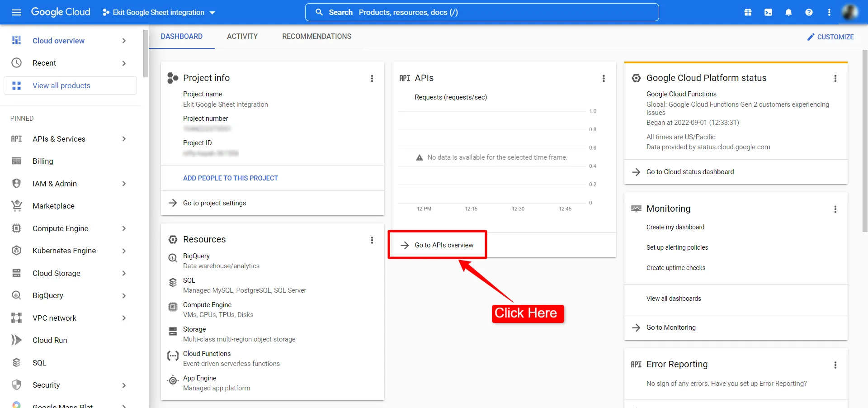Expand the Compute Engine sidebar chevron

124,229
